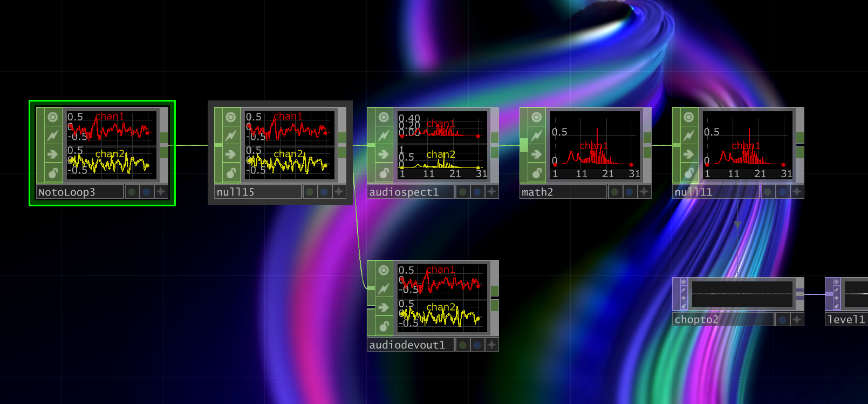Lock the audiodevout1 node

tap(384, 326)
